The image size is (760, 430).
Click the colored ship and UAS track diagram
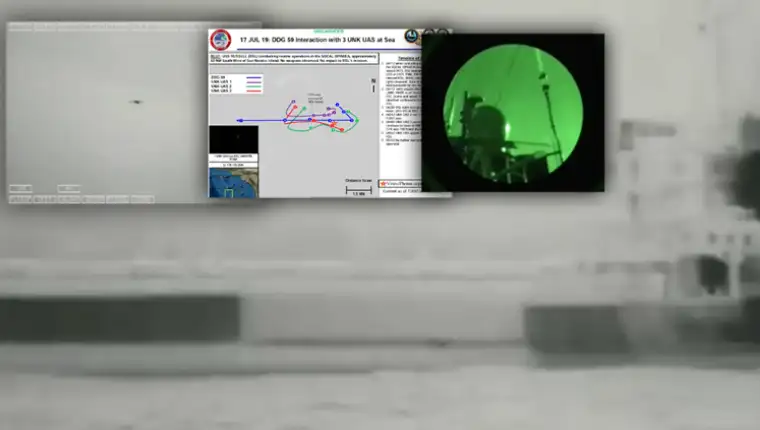298,116
